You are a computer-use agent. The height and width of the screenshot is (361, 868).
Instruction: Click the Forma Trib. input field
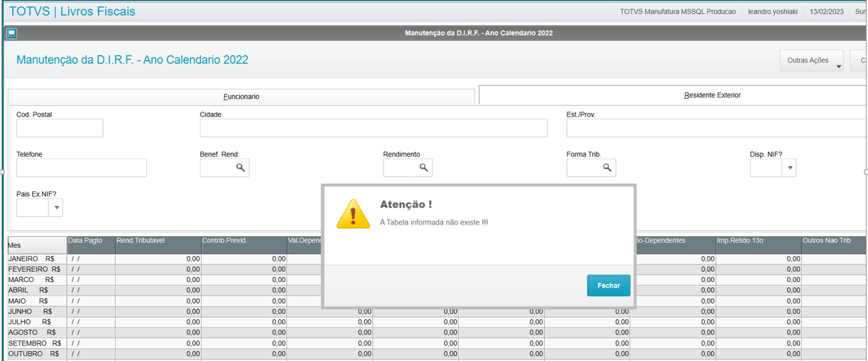click(x=583, y=168)
